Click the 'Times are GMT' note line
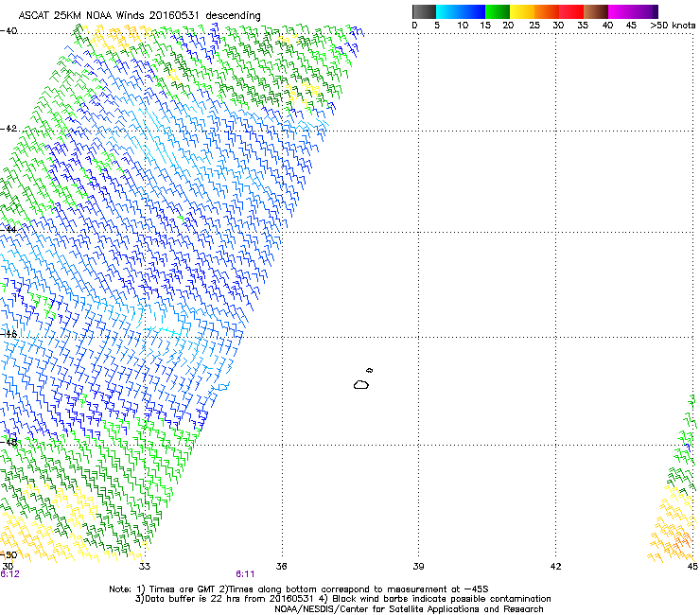Screen dimensions: 700x615 click(299, 589)
